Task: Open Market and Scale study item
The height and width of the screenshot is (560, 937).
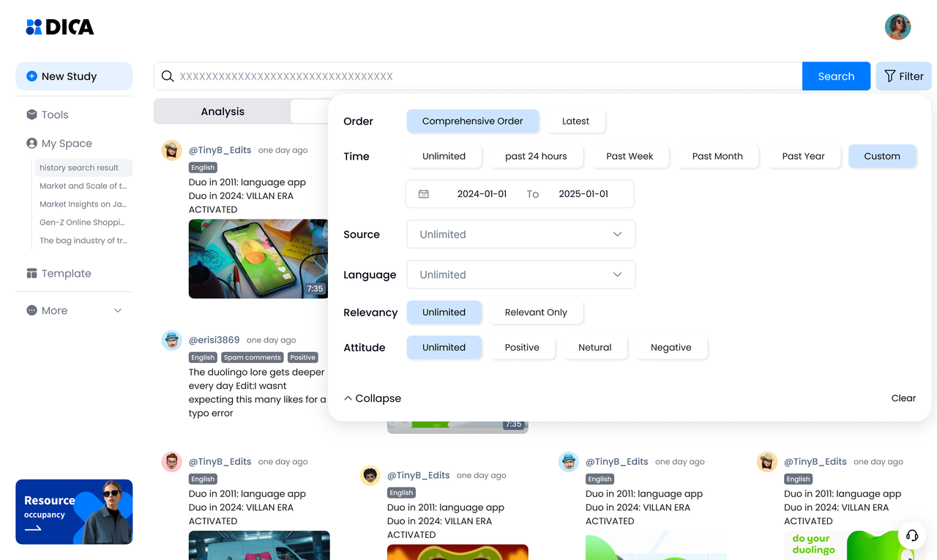Action: pos(83,186)
